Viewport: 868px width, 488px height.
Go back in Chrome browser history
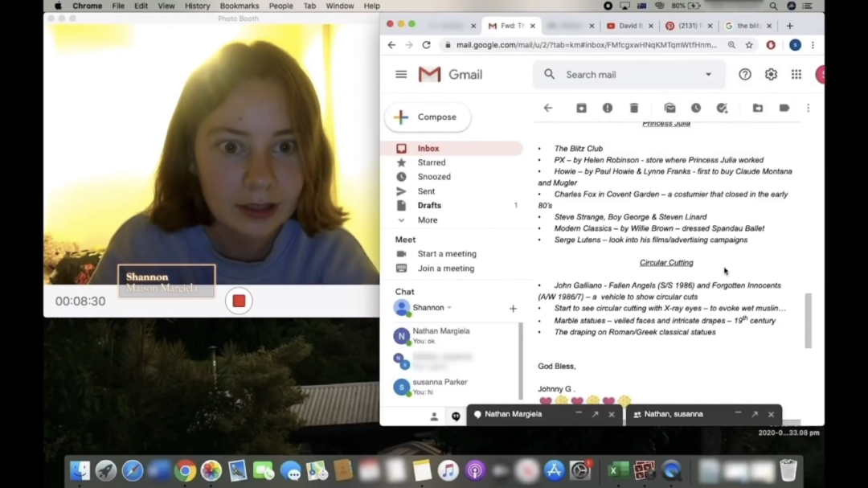coord(391,45)
